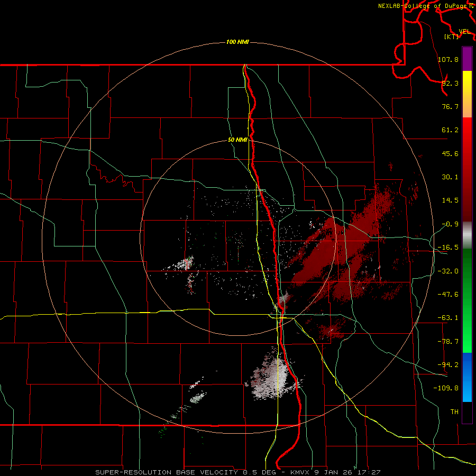
Task: Click the TH label on the color scale
Action: (454, 411)
